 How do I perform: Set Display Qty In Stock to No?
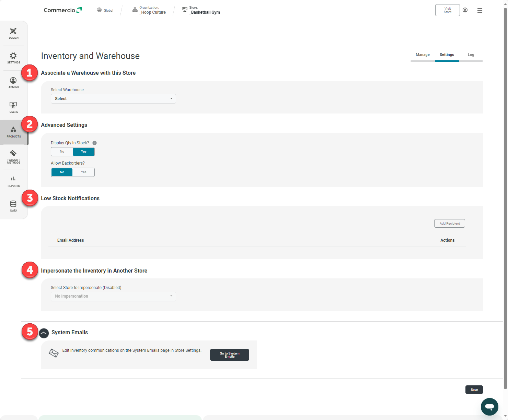tap(62, 152)
